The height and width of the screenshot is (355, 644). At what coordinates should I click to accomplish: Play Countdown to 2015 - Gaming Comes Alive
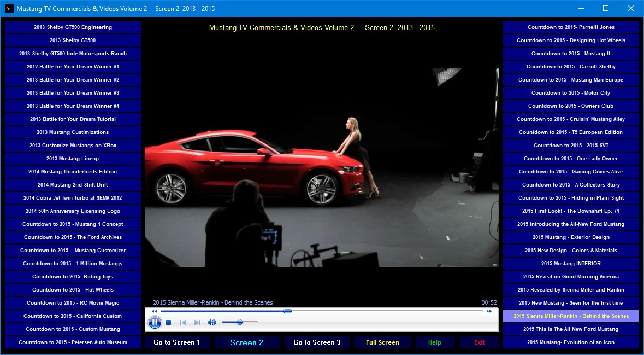coord(571,172)
